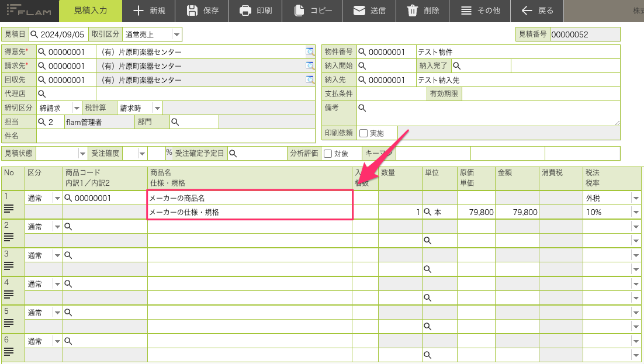
Task: Click 見積日 calendar search icon
Action: 34,34
